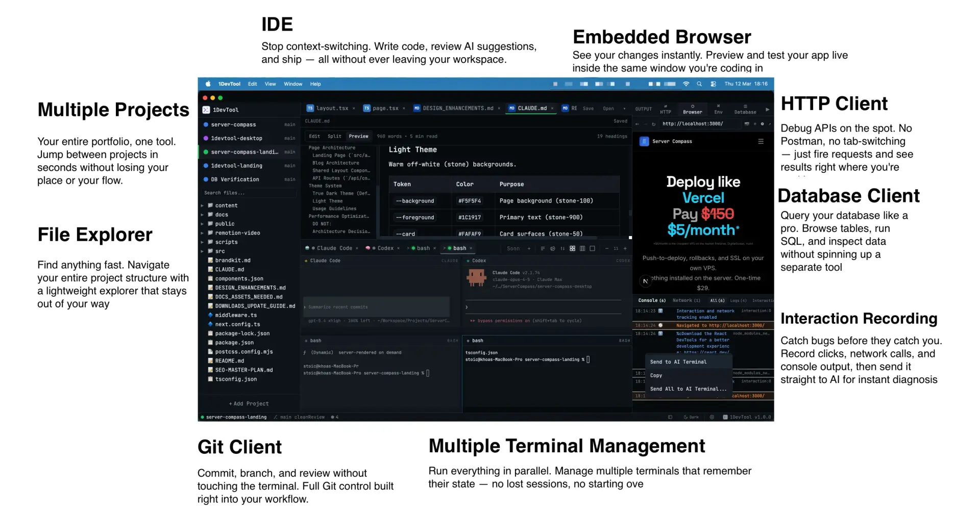Open the dropdown arrow next to Open
The width and height of the screenshot is (980, 514).
tap(624, 109)
